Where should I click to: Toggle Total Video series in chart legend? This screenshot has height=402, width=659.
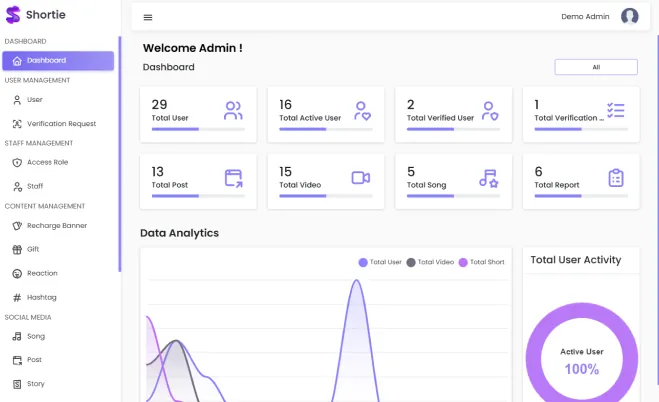pos(430,262)
